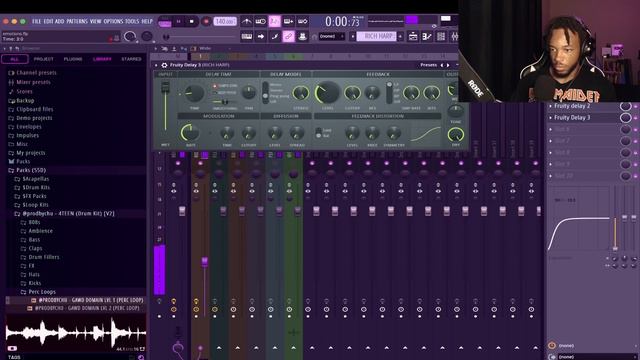The width and height of the screenshot is (640, 360).
Task: Select the STARRED browser tab
Action: point(131,59)
